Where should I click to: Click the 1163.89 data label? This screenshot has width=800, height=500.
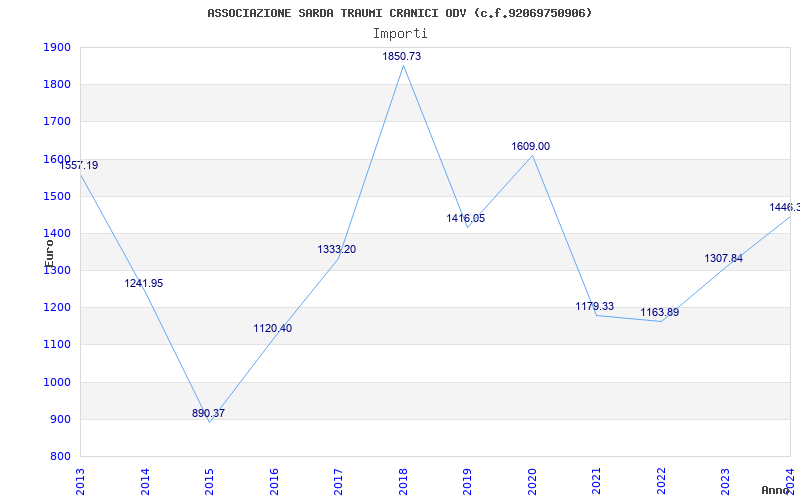point(660,312)
